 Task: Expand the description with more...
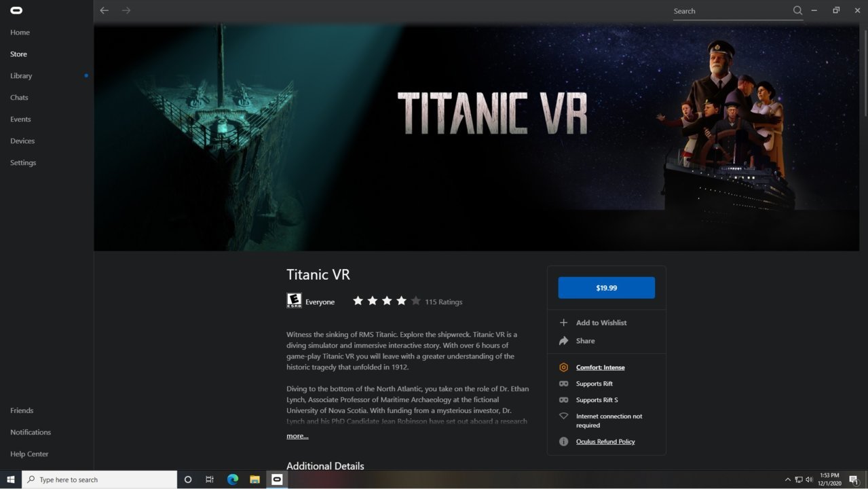click(x=297, y=436)
